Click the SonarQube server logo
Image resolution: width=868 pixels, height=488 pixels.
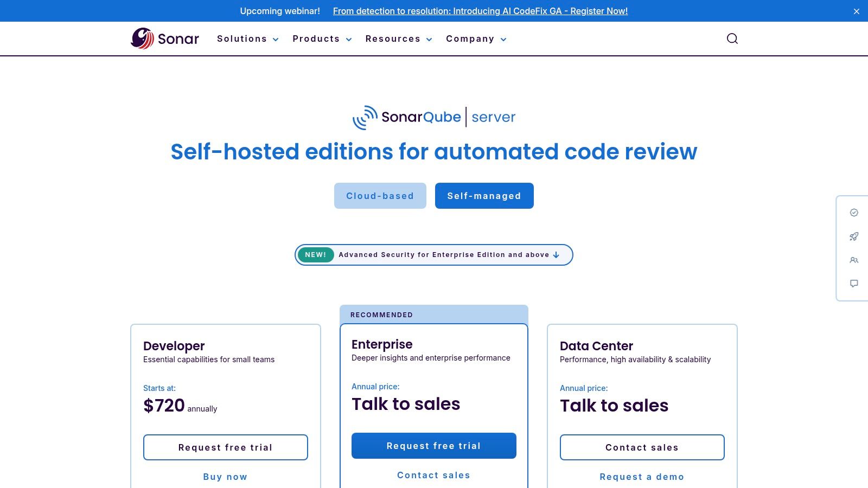434,117
